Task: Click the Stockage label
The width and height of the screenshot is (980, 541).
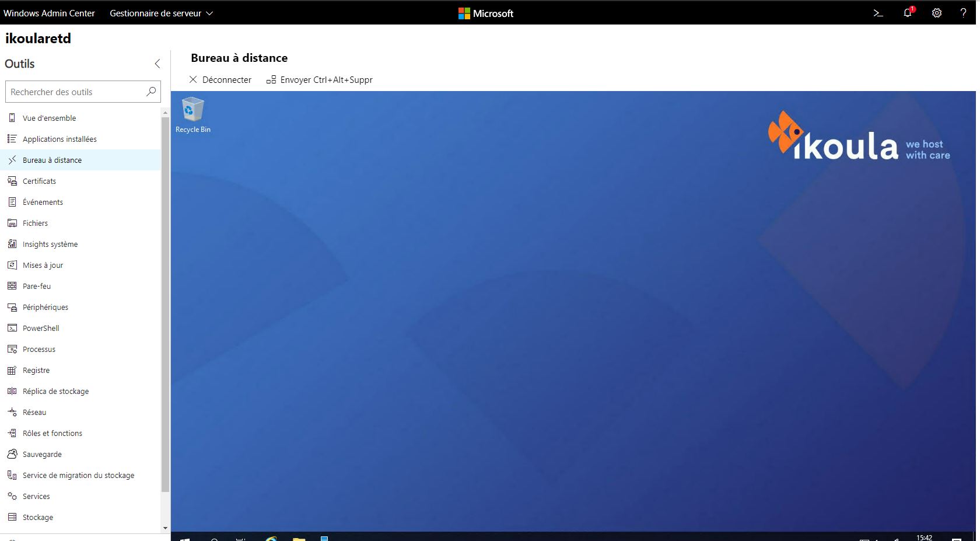Action: point(38,517)
